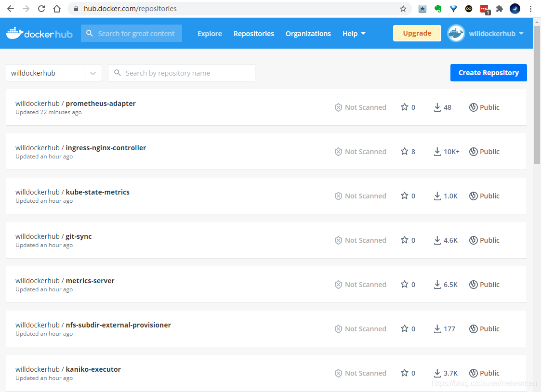Bookmark this page with the star icon

(403, 9)
